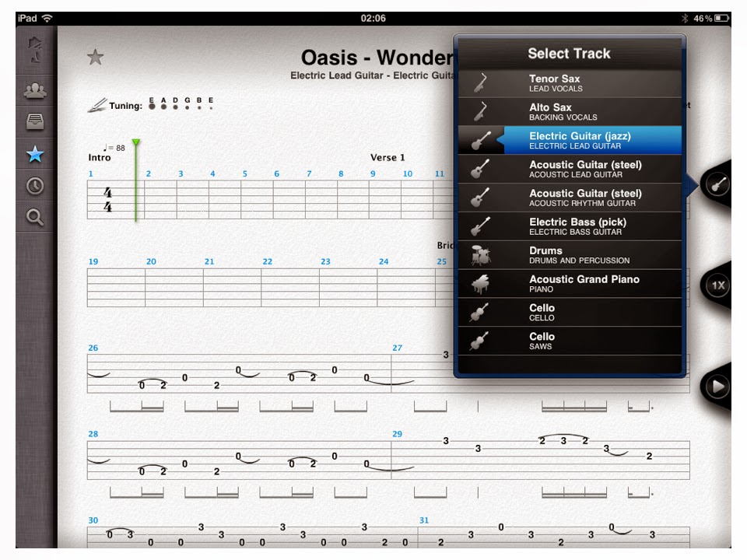Select Electric Guitar (jazz) lead track
The image size is (747, 560).
[x=570, y=140]
